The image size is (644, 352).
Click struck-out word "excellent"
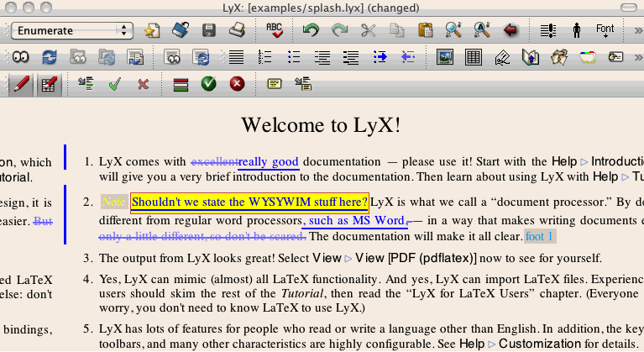coord(214,162)
